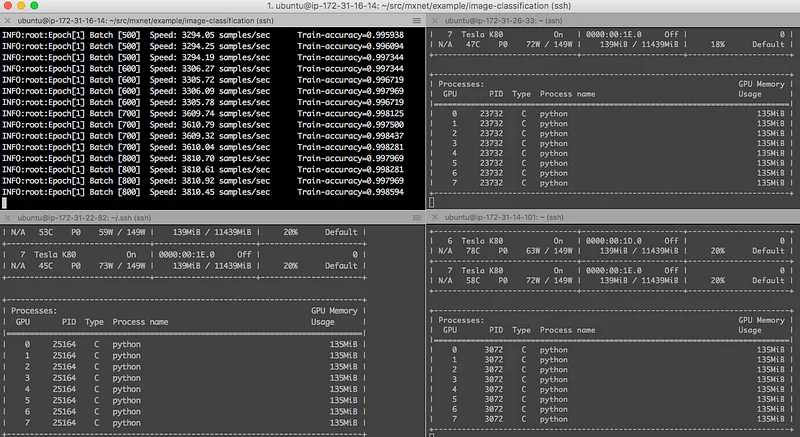Click the GPU 0 row with PID 25164
The width and height of the screenshot is (800, 437).
point(185,344)
